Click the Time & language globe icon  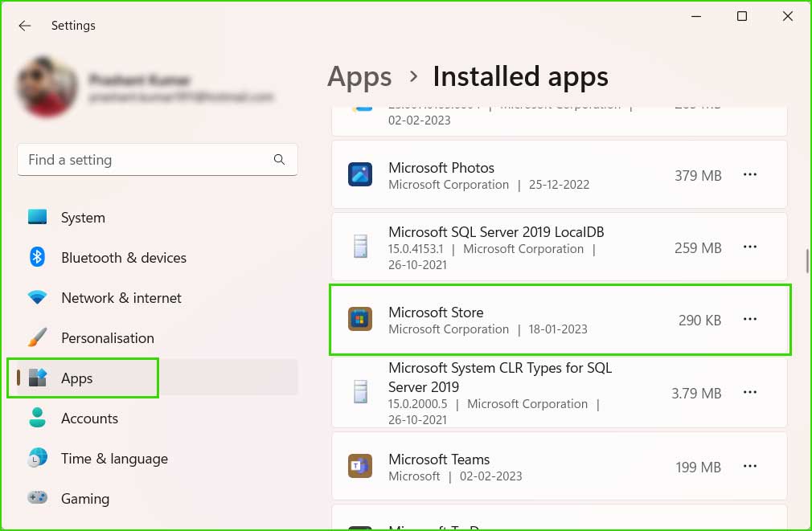tap(37, 458)
